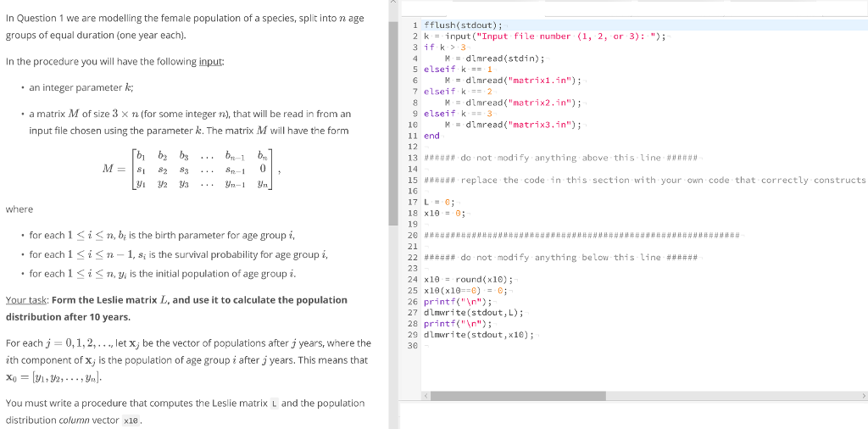Click the 'initial population of age group' bullet
Viewport: 868px width, 429px height.
tap(163, 274)
